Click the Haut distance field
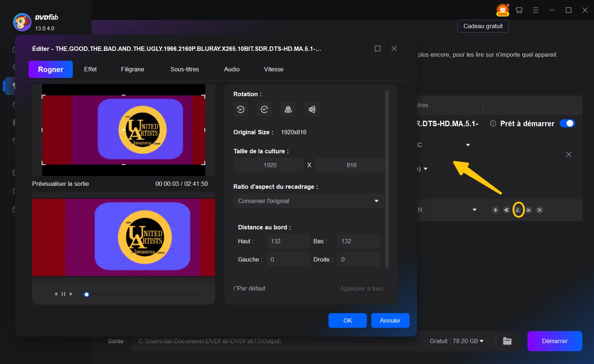This screenshot has height=364, width=594. 288,241
